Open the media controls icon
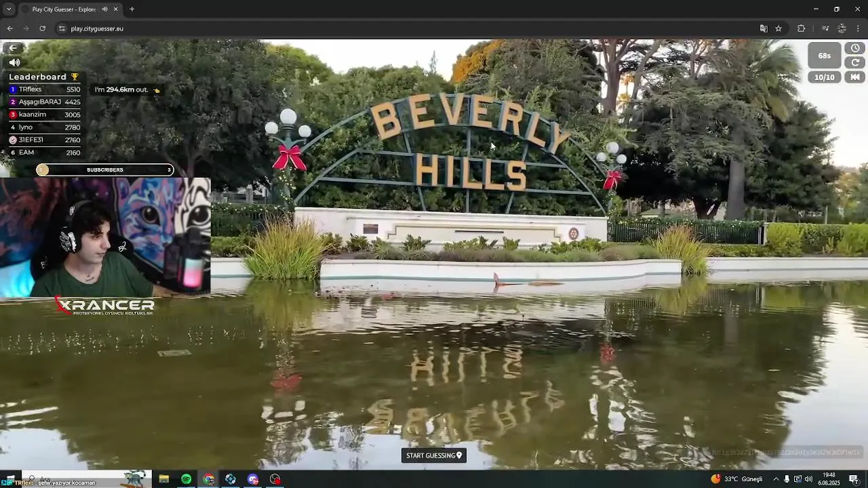The image size is (868, 488). pos(825,28)
